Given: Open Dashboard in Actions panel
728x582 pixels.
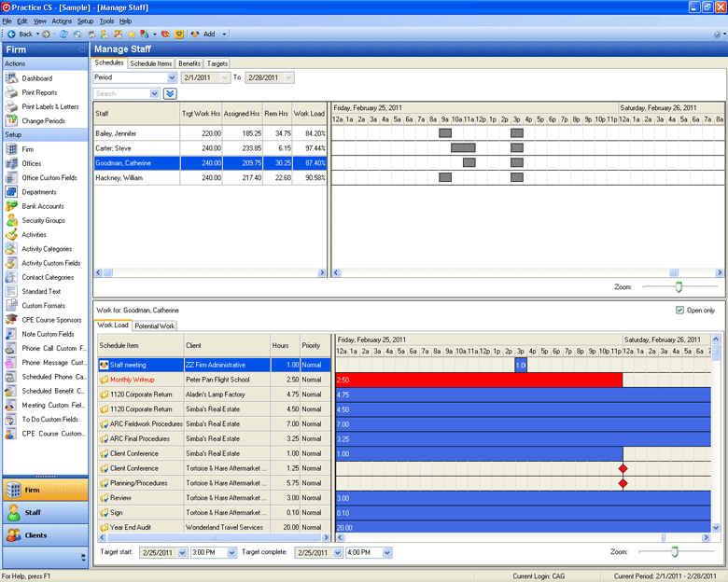Looking at the screenshot, I should (37, 78).
